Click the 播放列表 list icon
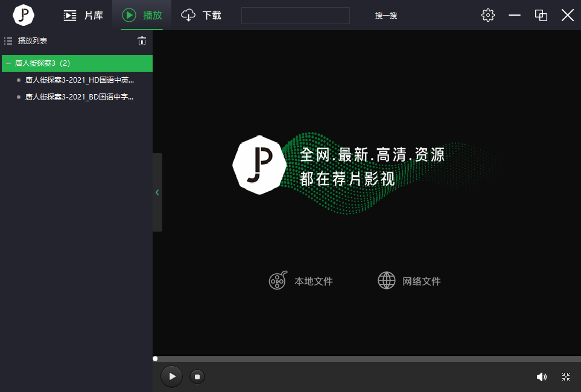This screenshot has width=581, height=392. [x=8, y=41]
